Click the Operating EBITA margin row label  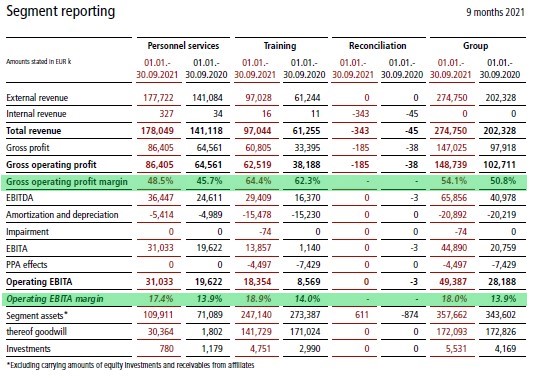coord(55,299)
